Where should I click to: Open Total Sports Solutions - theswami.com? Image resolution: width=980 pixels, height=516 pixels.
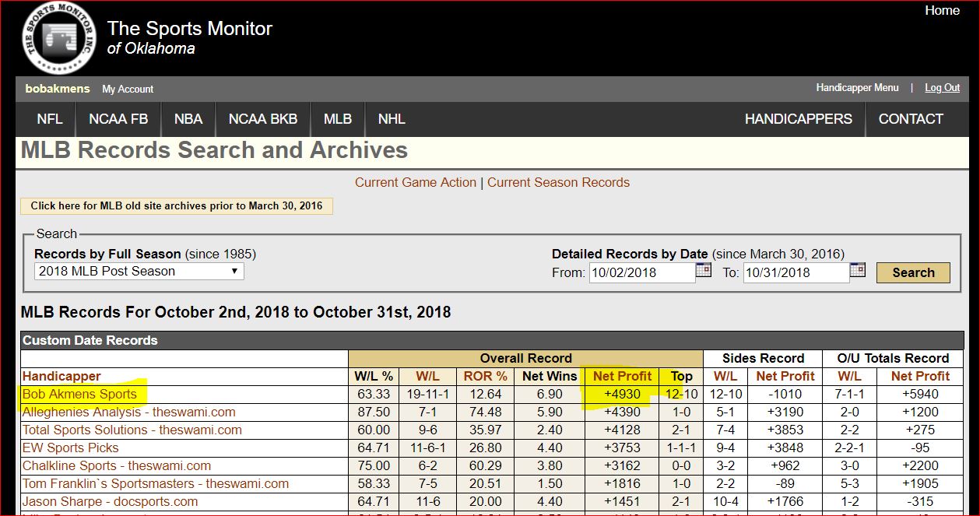132,430
